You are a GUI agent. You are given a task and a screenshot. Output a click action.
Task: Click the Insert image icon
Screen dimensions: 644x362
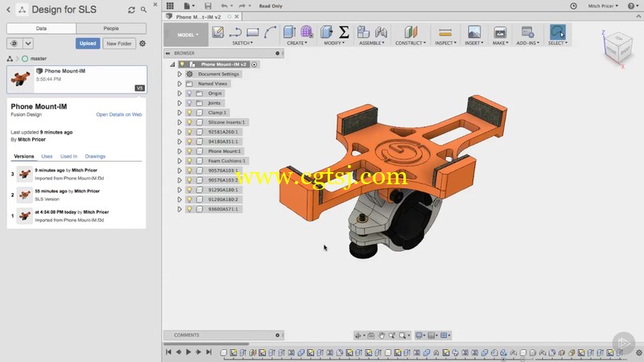click(x=474, y=32)
